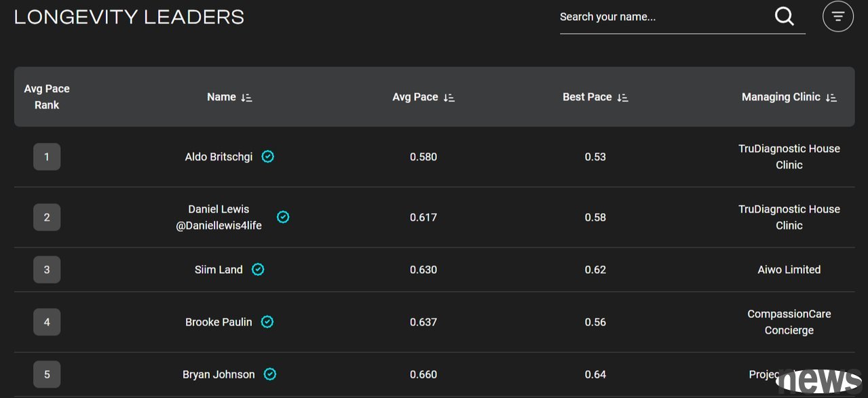Open Bryan Johnson's name entry
This screenshot has height=398, width=868.
click(x=219, y=374)
